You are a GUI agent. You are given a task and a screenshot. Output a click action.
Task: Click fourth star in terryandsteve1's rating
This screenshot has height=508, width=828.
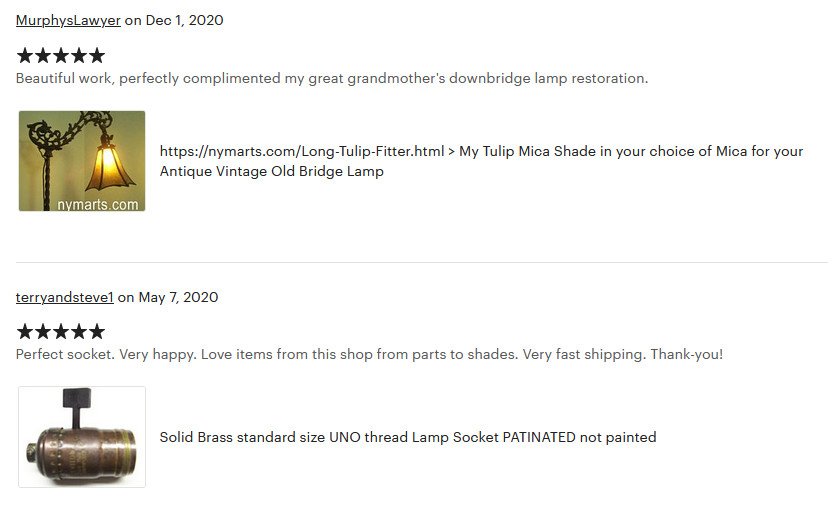pos(79,332)
